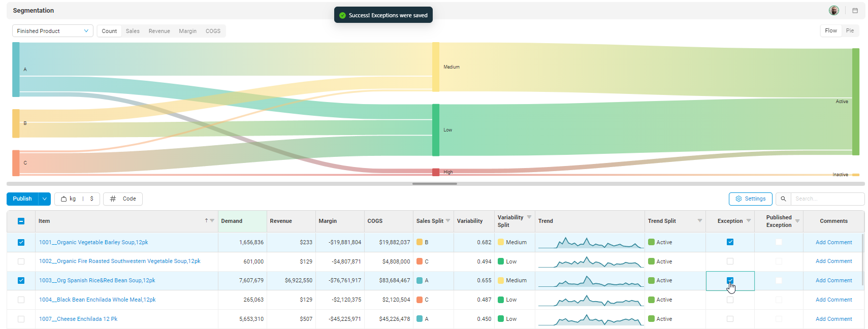Check row checkbox for item 1004
The image size is (868, 329).
[21, 300]
